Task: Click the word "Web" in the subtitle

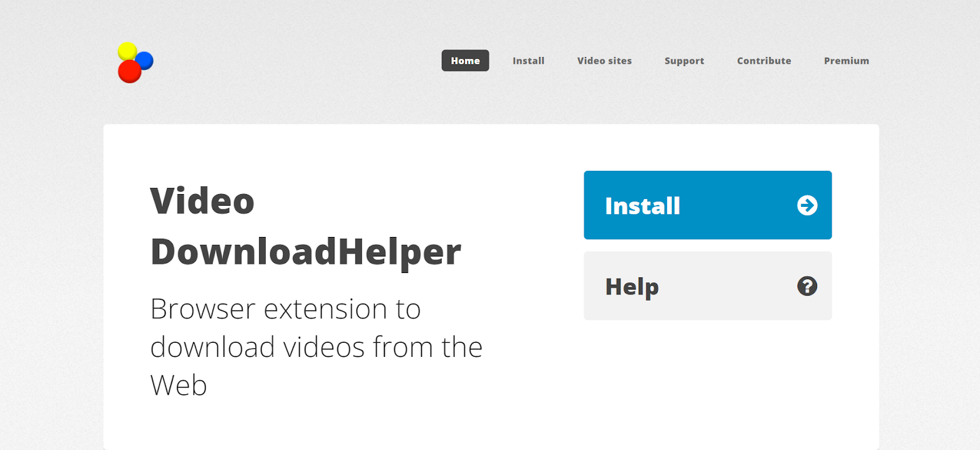Action: pos(178,386)
